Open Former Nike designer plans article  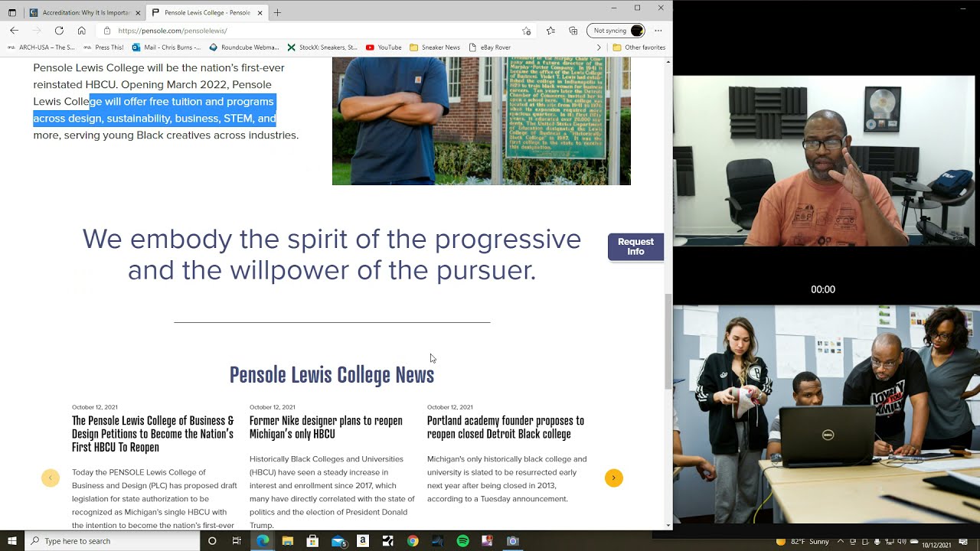325,427
